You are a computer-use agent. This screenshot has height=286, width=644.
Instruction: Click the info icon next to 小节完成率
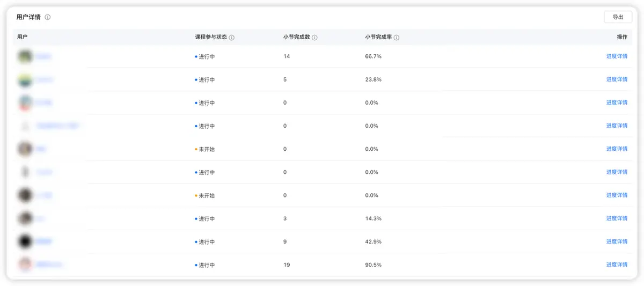click(396, 38)
